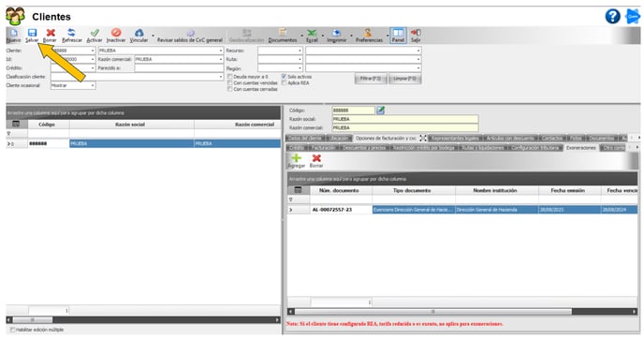Viewport: 644px width, 338px height.
Task: Toggle Con cuentas cerradas checkbox
Action: [230, 89]
